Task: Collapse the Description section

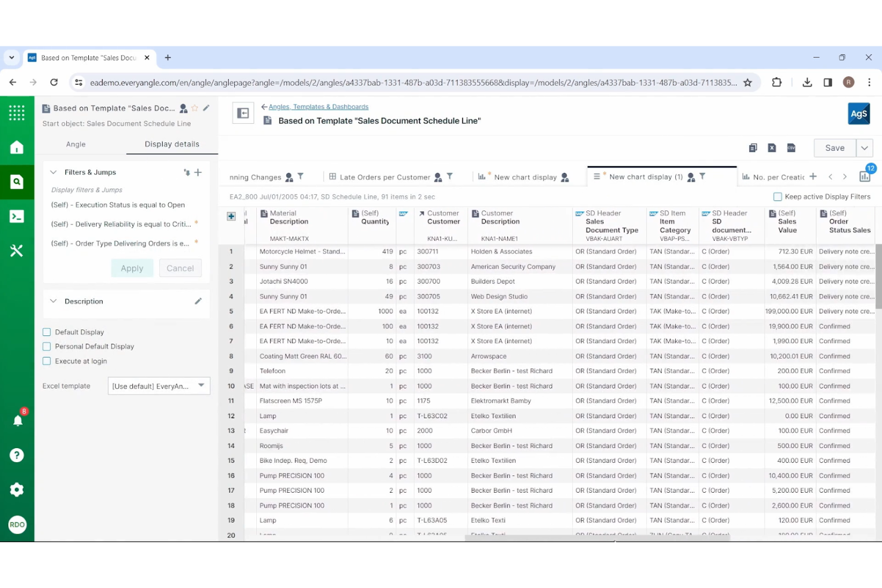Action: (x=53, y=301)
